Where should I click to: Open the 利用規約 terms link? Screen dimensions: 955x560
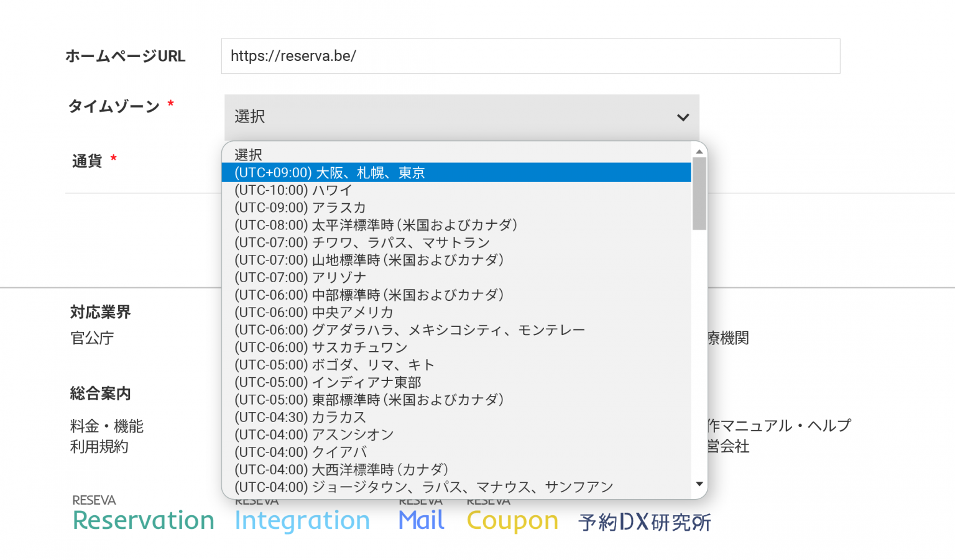pyautogui.click(x=98, y=447)
